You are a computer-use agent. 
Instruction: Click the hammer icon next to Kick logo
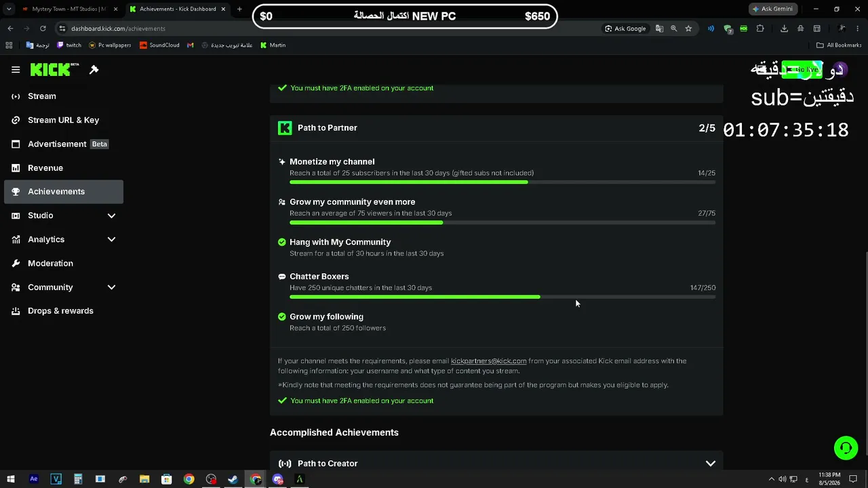[x=94, y=70]
